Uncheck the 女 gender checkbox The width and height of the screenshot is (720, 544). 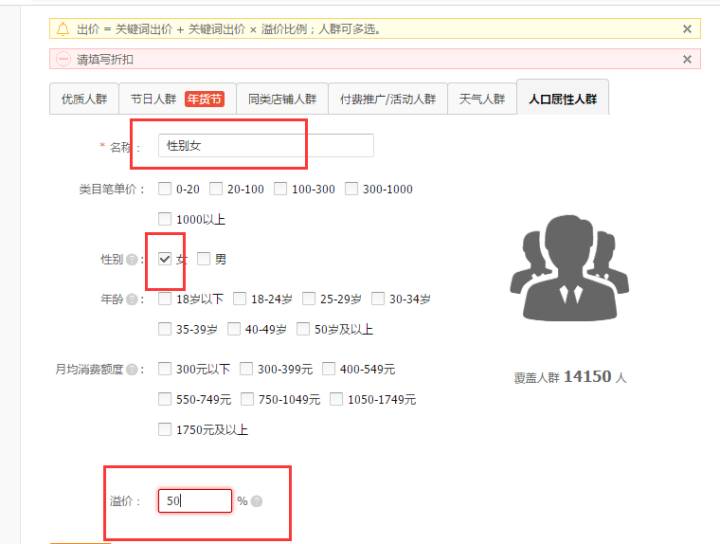[x=164, y=259]
